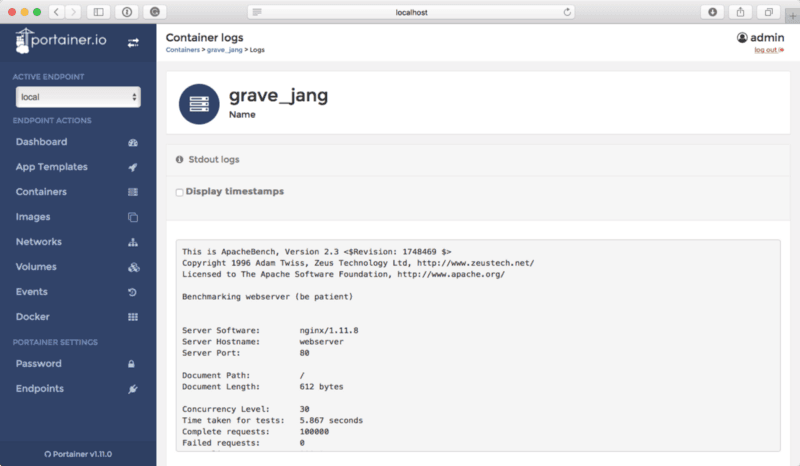Show Safari sidebar with toolbar button
The height and width of the screenshot is (466, 800).
(98, 12)
